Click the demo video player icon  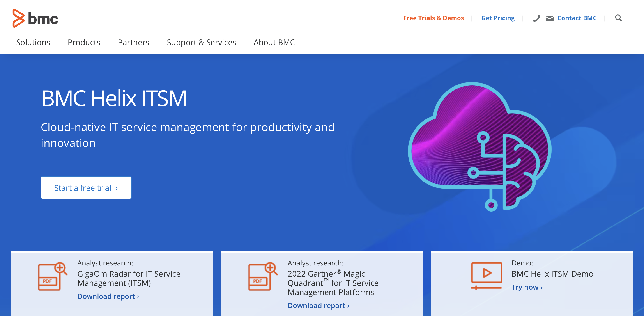pyautogui.click(x=487, y=276)
